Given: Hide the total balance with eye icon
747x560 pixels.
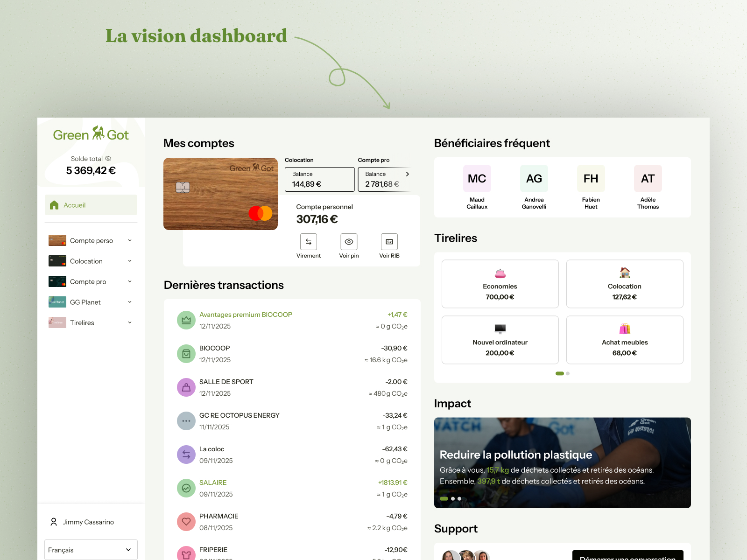Looking at the screenshot, I should tap(108, 159).
